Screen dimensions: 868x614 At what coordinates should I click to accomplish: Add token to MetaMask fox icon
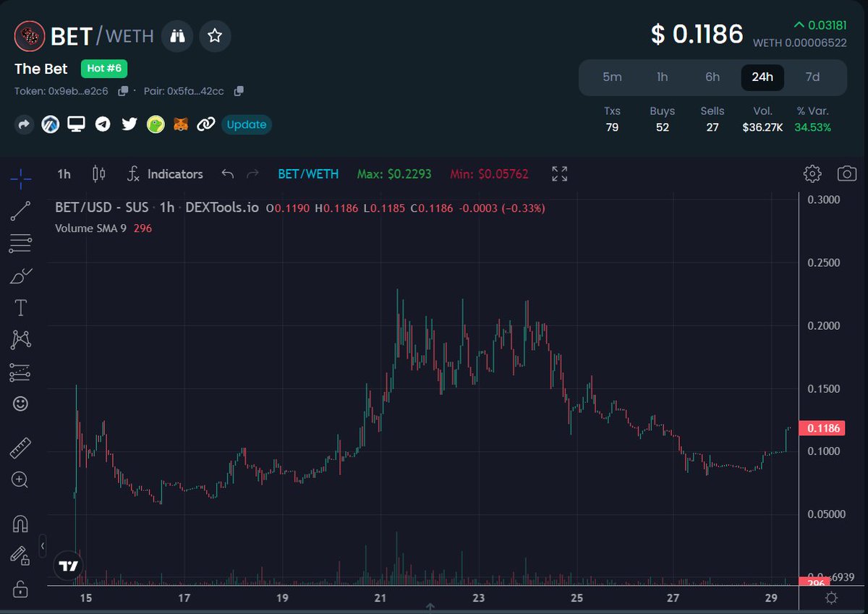click(x=181, y=124)
